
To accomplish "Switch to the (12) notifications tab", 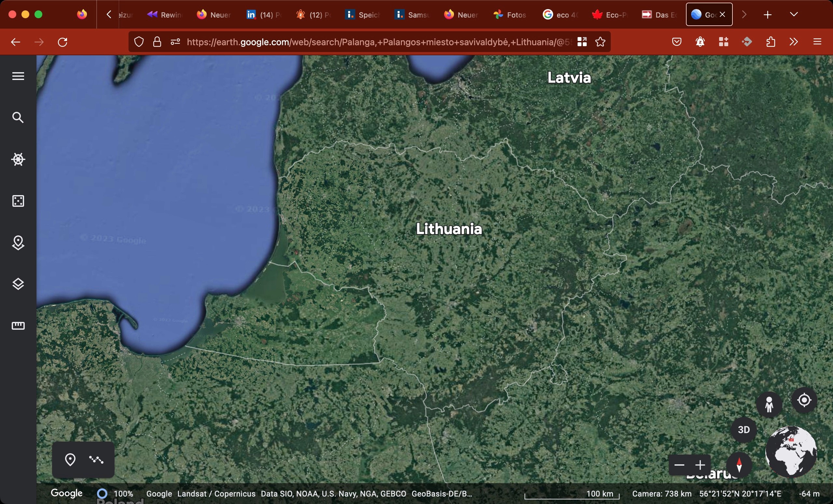I will (x=313, y=15).
